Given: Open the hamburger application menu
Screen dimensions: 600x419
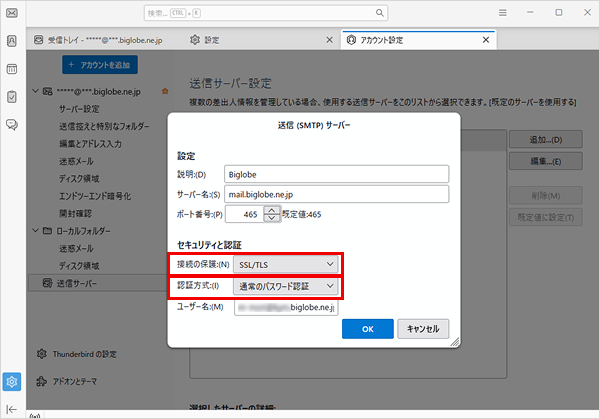Looking at the screenshot, I should pyautogui.click(x=502, y=13).
